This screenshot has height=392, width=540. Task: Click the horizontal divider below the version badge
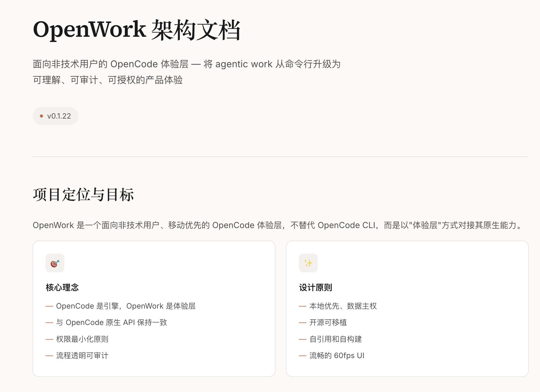tap(280, 157)
